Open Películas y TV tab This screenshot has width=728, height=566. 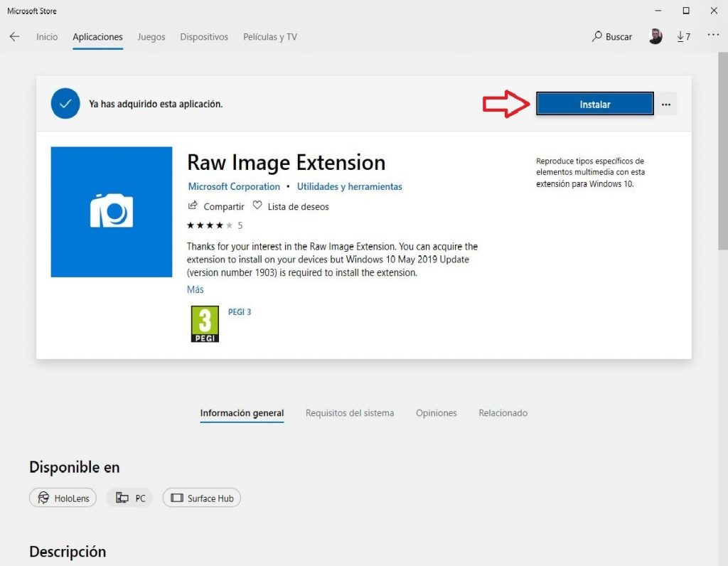(x=269, y=37)
